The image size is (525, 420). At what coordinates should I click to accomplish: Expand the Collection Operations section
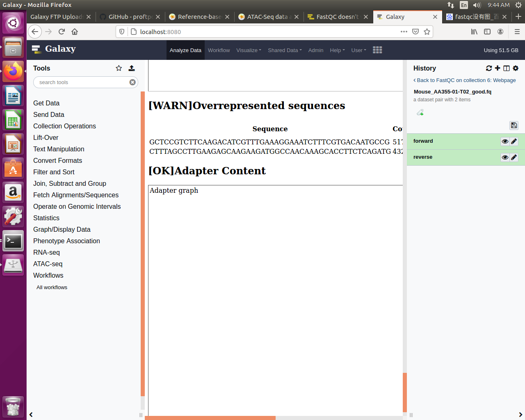(x=64, y=126)
